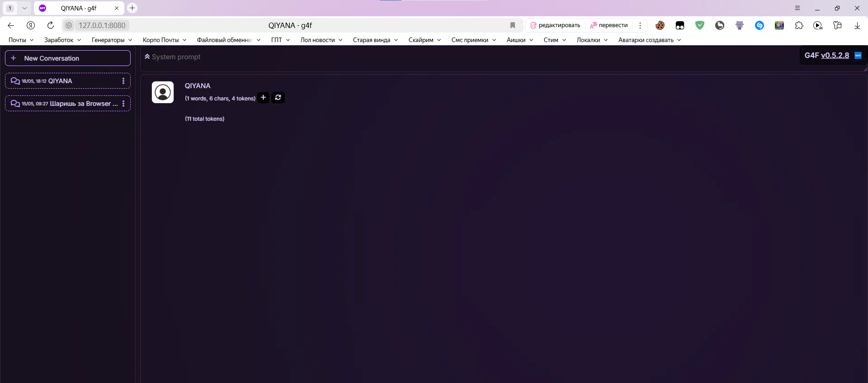The width and height of the screenshot is (868, 383).
Task: Open Yandex home button
Action: click(31, 25)
